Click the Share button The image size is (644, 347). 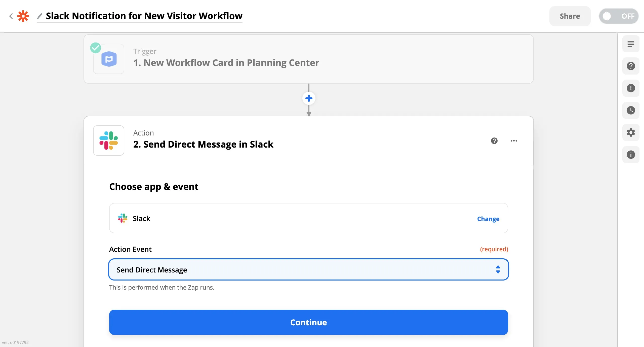pos(570,16)
